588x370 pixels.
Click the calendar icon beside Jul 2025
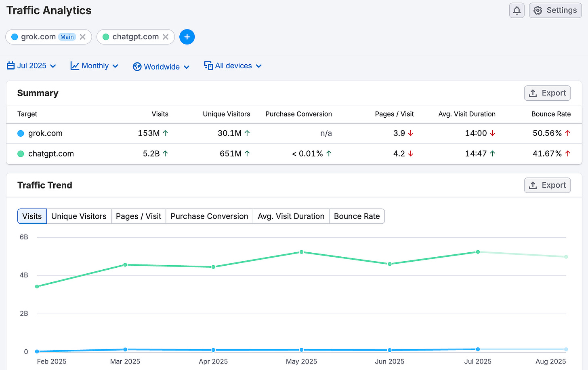click(11, 66)
